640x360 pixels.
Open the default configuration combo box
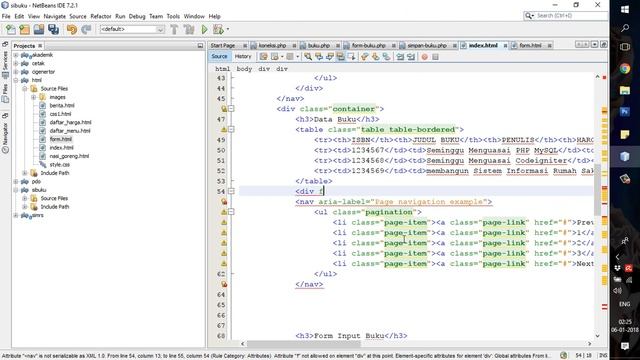click(132, 29)
